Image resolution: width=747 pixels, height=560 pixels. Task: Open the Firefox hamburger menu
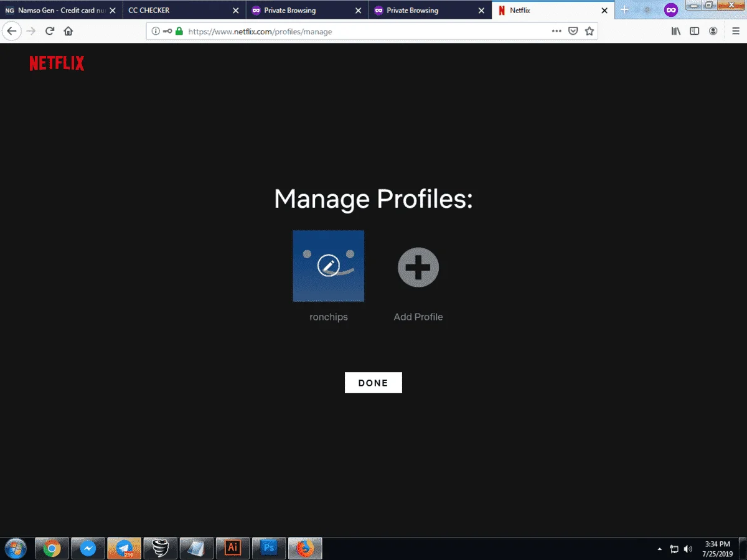tap(736, 31)
